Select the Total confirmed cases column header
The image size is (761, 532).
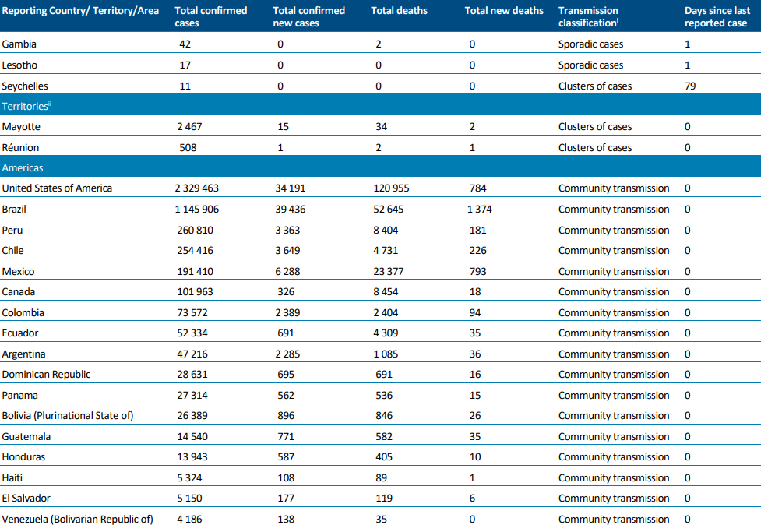[210, 16]
